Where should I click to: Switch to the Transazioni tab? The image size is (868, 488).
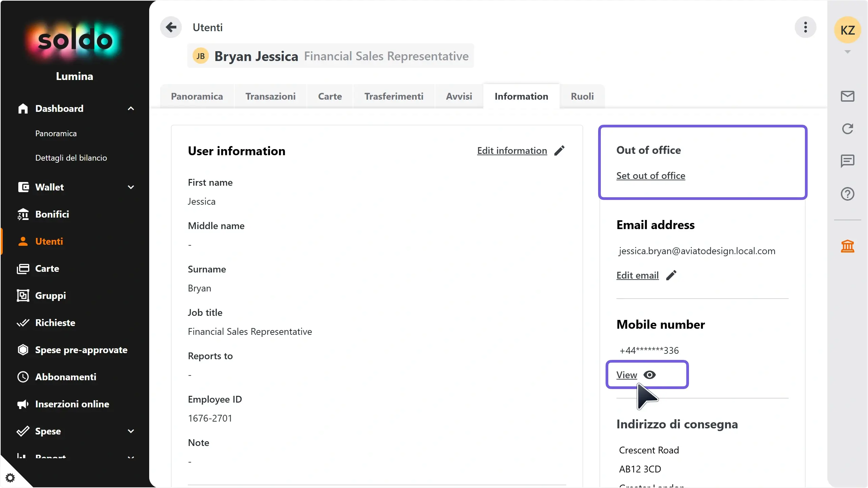(x=271, y=96)
